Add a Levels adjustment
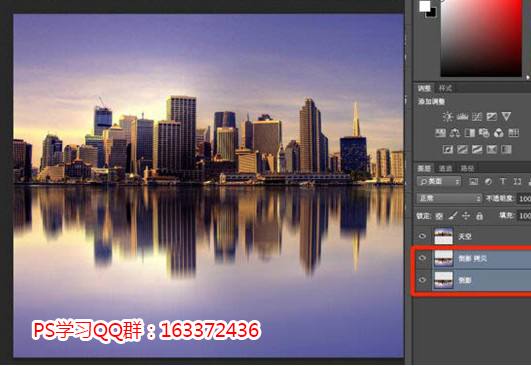The image size is (531, 366). pos(462,117)
